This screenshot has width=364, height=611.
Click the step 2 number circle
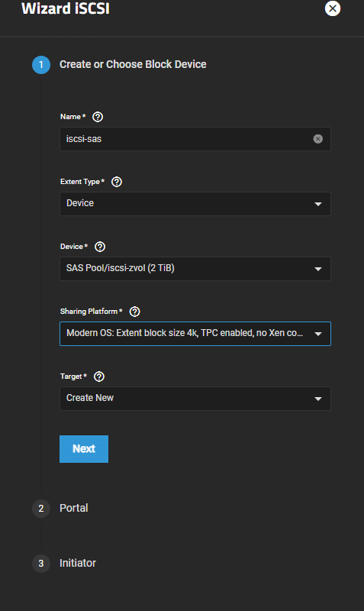click(x=41, y=509)
